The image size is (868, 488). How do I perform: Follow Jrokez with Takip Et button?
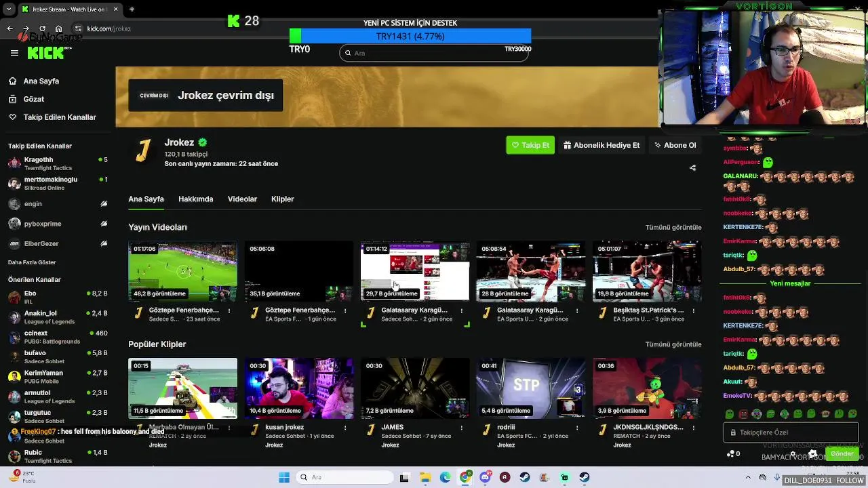point(530,145)
